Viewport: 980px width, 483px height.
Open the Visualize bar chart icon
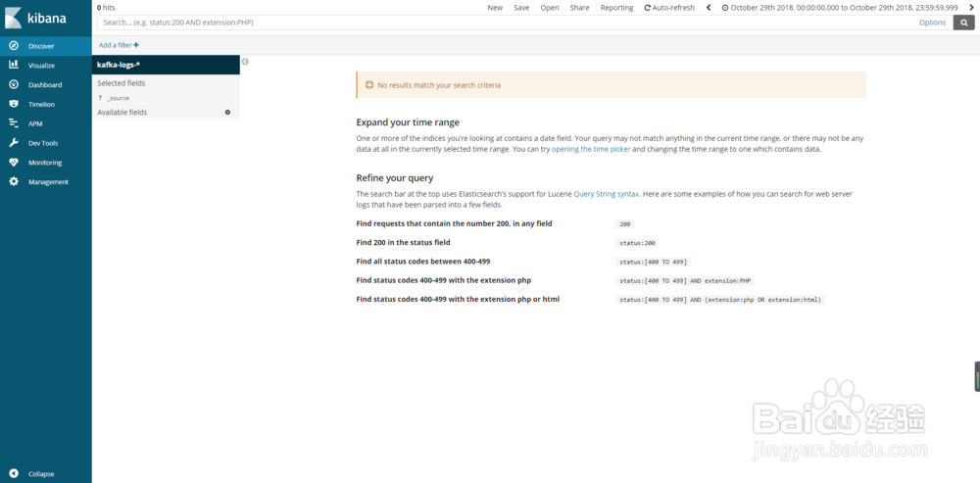click(x=14, y=65)
